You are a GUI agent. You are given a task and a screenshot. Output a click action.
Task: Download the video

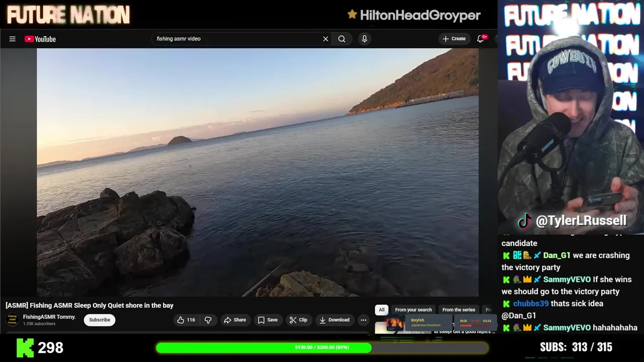pyautogui.click(x=335, y=320)
